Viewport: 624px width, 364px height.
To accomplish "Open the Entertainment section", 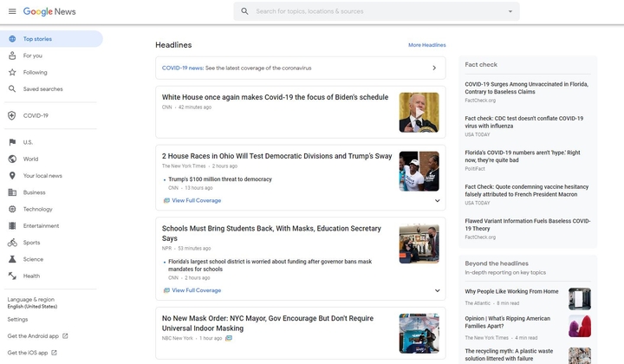I will click(41, 225).
